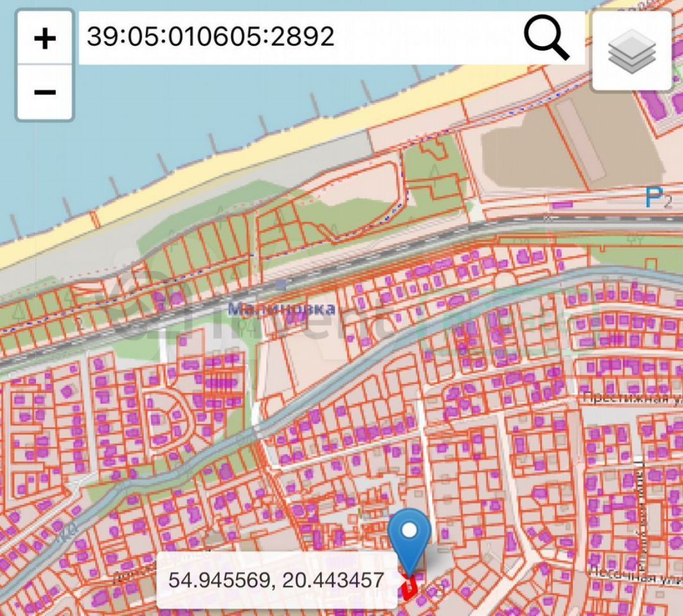
Task: Open the map layers switcher
Action: click(x=632, y=50)
